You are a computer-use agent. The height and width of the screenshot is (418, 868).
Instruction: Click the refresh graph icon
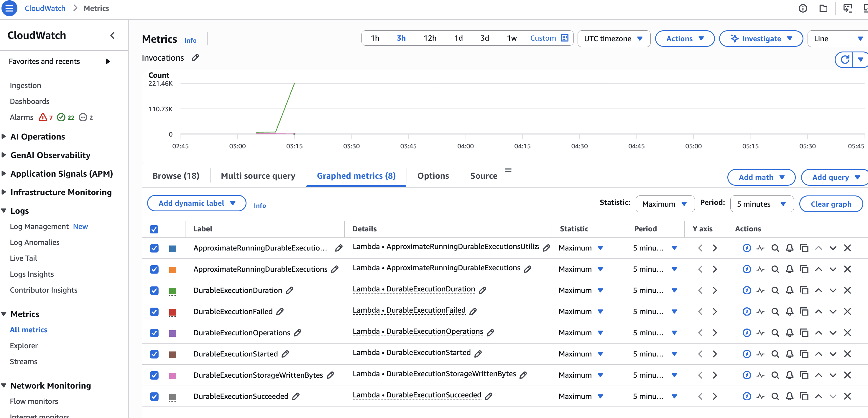click(x=844, y=59)
